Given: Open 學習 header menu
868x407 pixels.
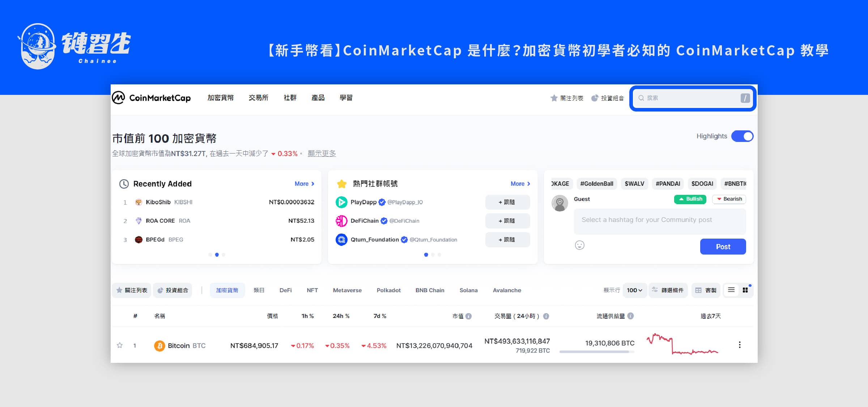Looking at the screenshot, I should (346, 98).
